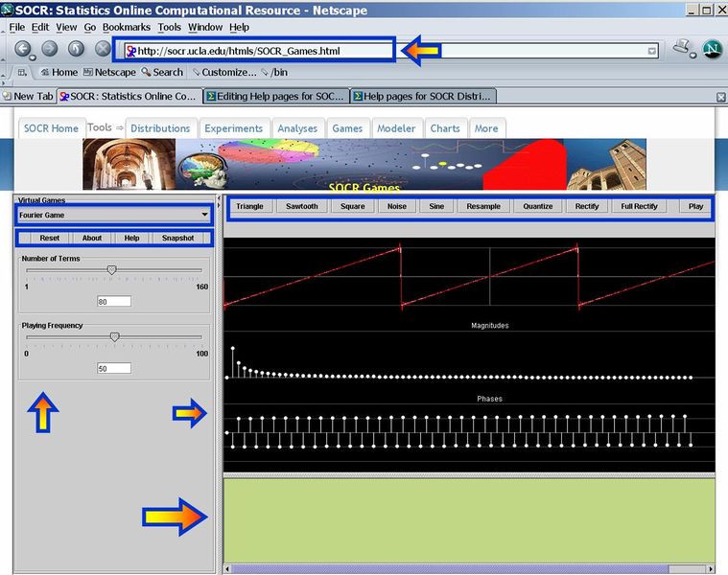The width and height of the screenshot is (728, 575).
Task: Open the Netscape bookmark on personal toolbar
Action: pyautogui.click(x=109, y=72)
